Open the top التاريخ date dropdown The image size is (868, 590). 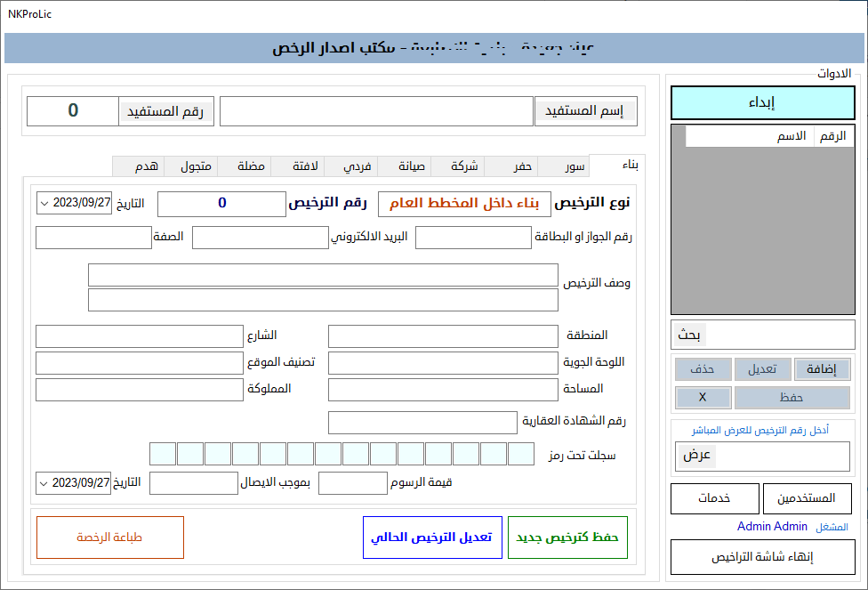click(x=44, y=203)
